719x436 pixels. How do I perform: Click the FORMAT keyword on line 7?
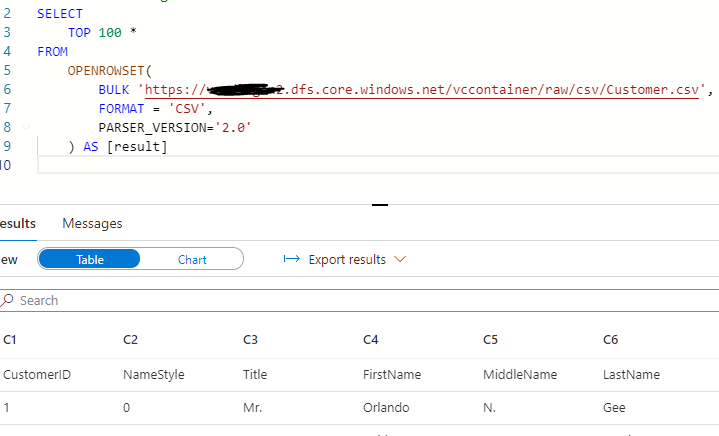[121, 109]
